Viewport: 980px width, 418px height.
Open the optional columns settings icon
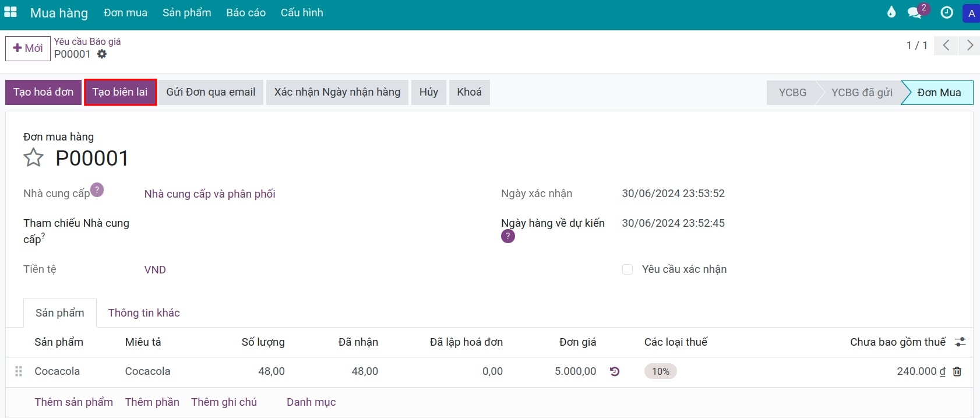960,342
